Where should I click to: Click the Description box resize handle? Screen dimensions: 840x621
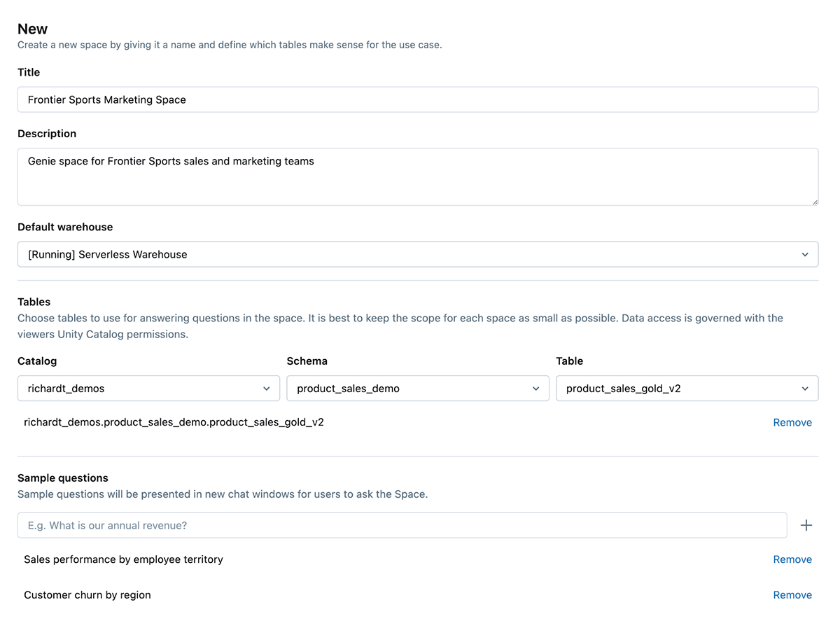[814, 202]
